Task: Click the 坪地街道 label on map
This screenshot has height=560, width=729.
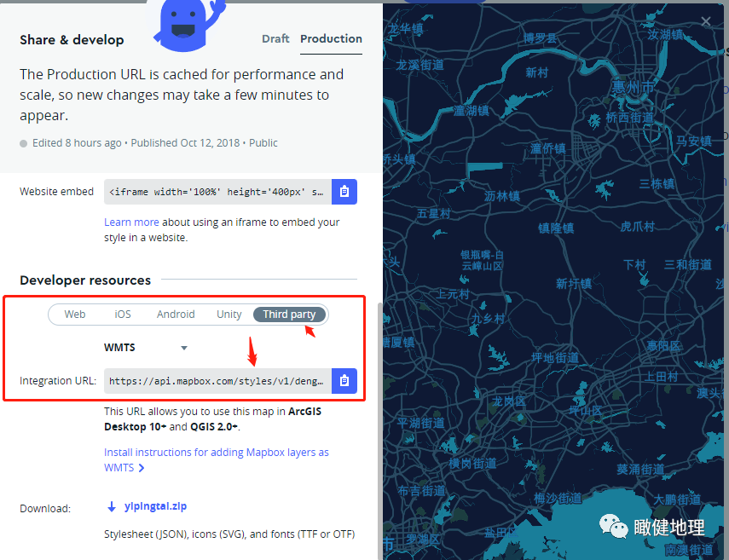Action: click(x=555, y=357)
